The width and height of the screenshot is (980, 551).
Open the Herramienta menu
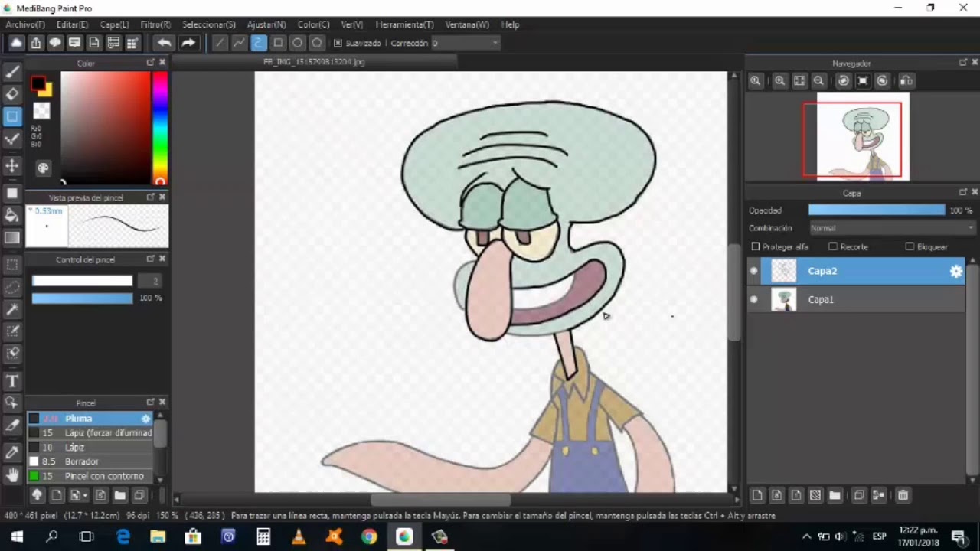coord(404,24)
